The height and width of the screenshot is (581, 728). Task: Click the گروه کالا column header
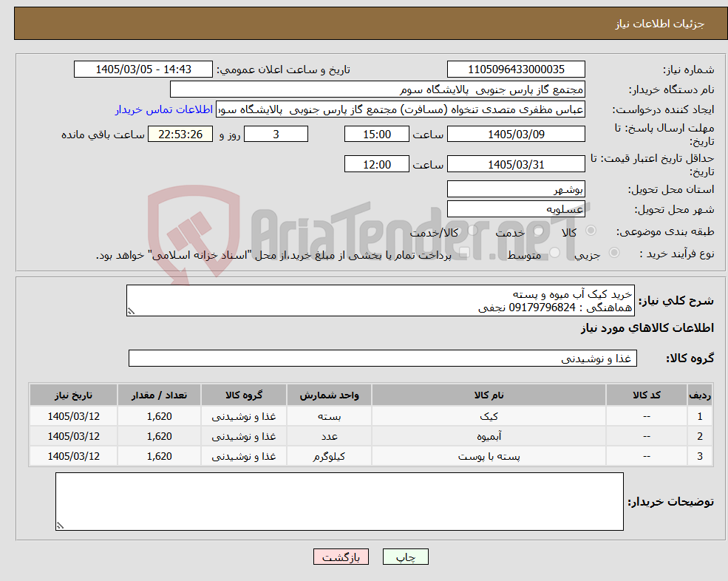point(244,395)
